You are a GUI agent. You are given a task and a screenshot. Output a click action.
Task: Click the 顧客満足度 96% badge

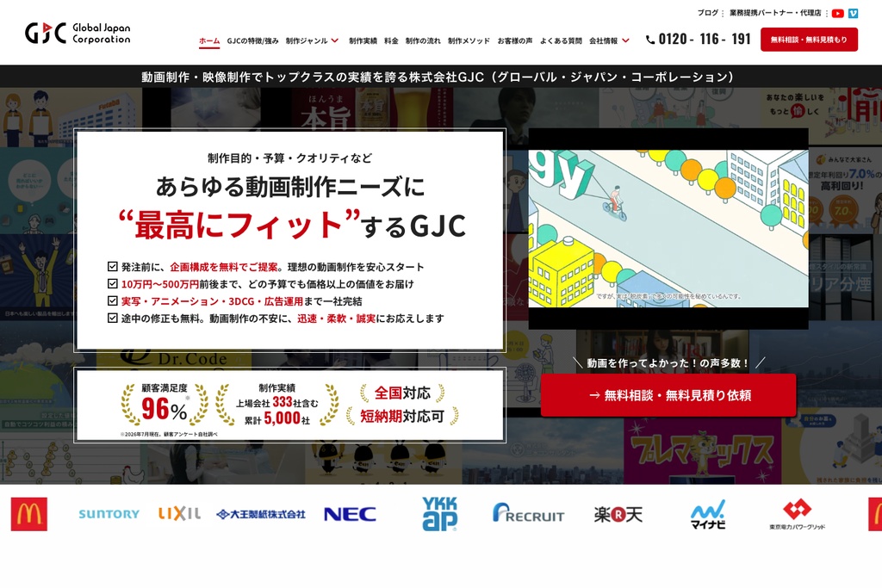click(165, 405)
